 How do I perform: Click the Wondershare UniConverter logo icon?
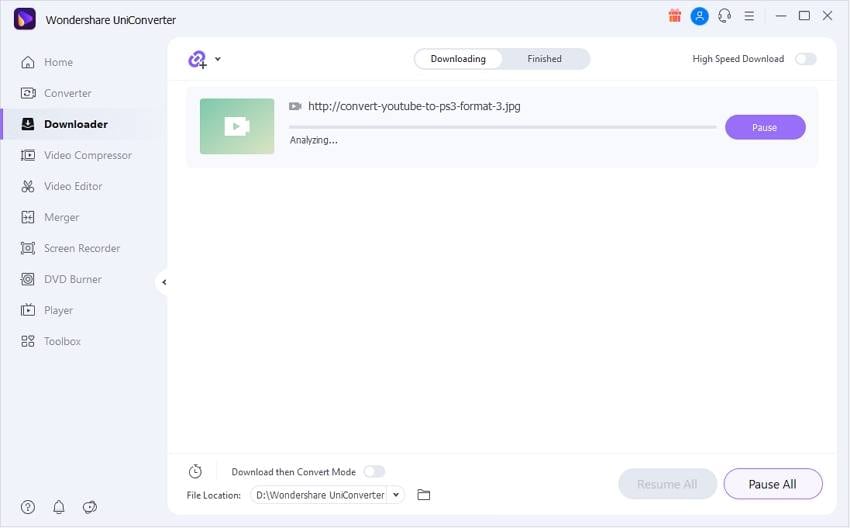pos(24,19)
